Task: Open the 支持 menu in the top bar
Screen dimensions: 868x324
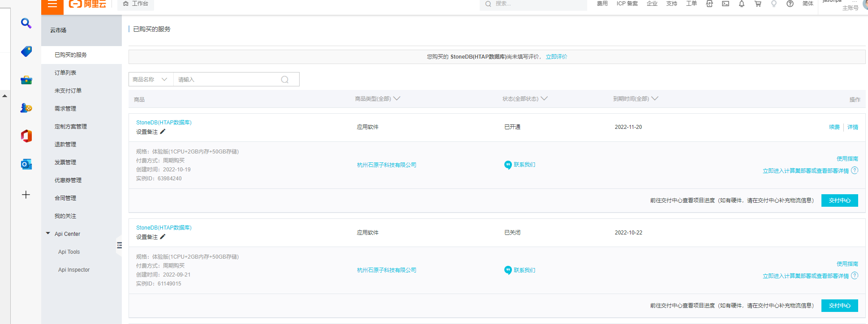Action: pos(672,4)
